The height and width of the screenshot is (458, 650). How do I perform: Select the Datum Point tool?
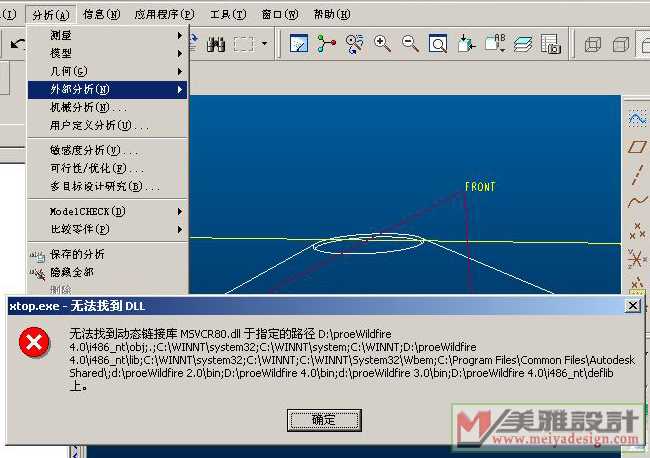pos(637,230)
